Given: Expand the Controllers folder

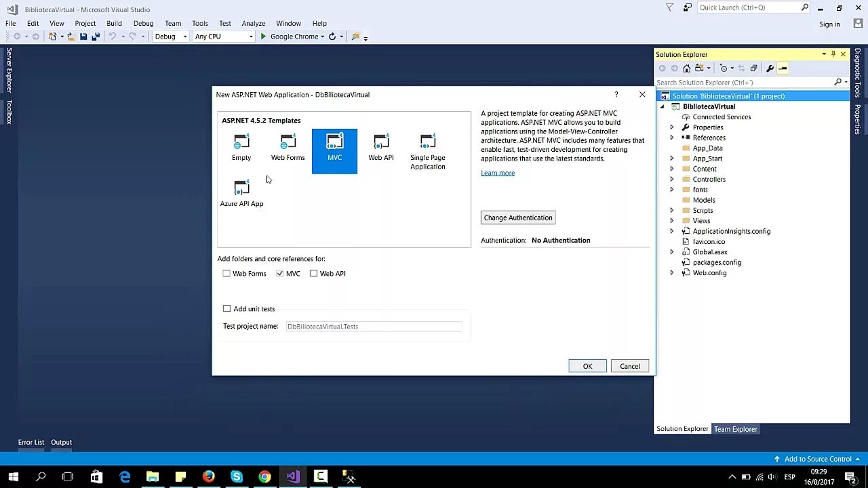Looking at the screenshot, I should click(672, 180).
